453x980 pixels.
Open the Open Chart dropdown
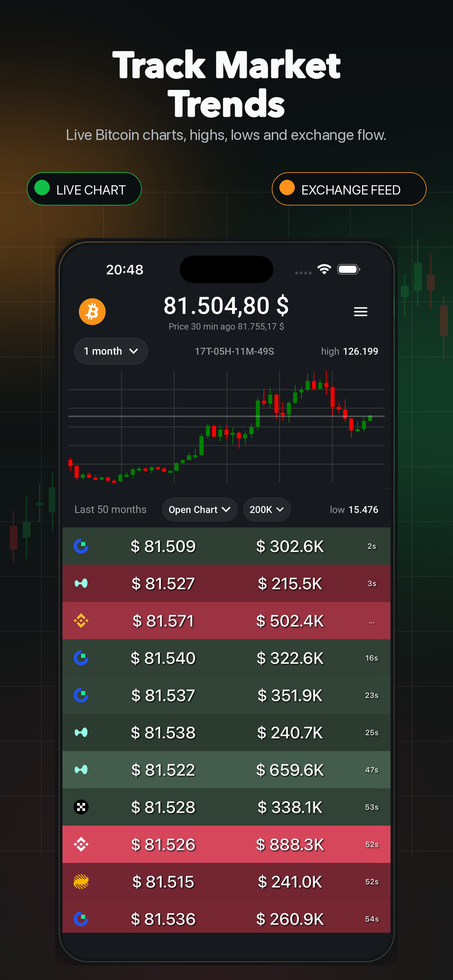(200, 509)
